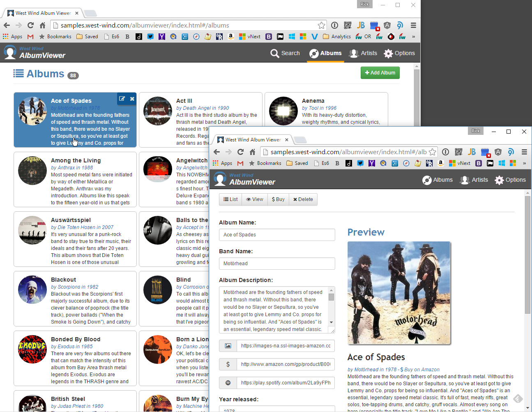The image size is (532, 412).
Task: Open Bookmarks folder in back window
Action: (55, 37)
